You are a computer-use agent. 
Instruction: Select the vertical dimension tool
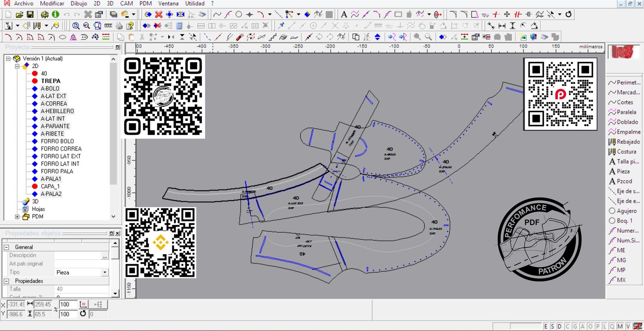coord(512,26)
